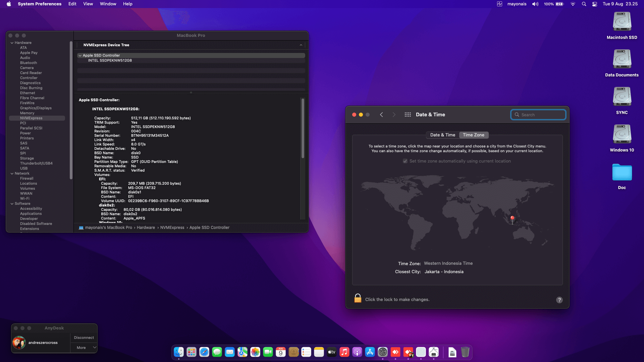Collapse the Hardware tree section
The height and width of the screenshot is (362, 644).
(12, 43)
